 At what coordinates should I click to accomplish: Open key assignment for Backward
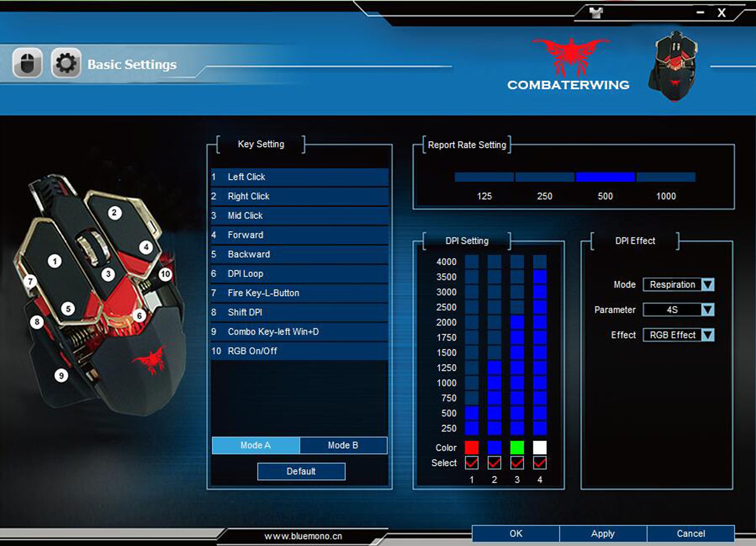point(300,254)
